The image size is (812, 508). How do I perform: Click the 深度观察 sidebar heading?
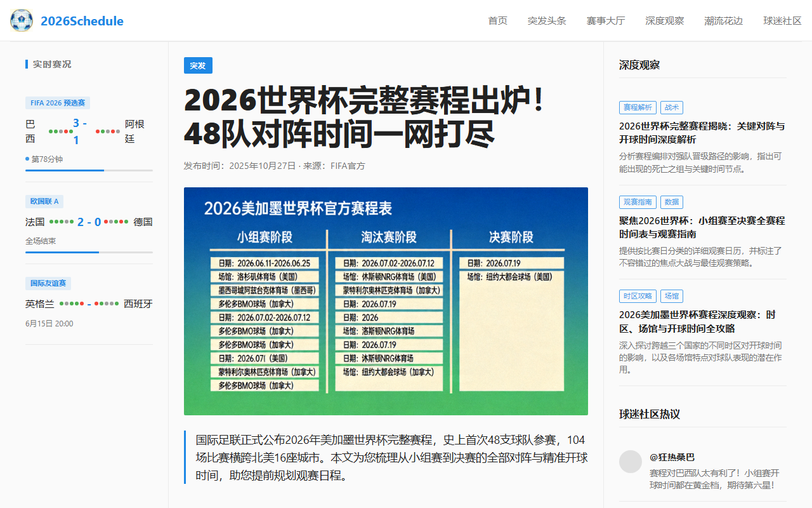click(x=639, y=65)
